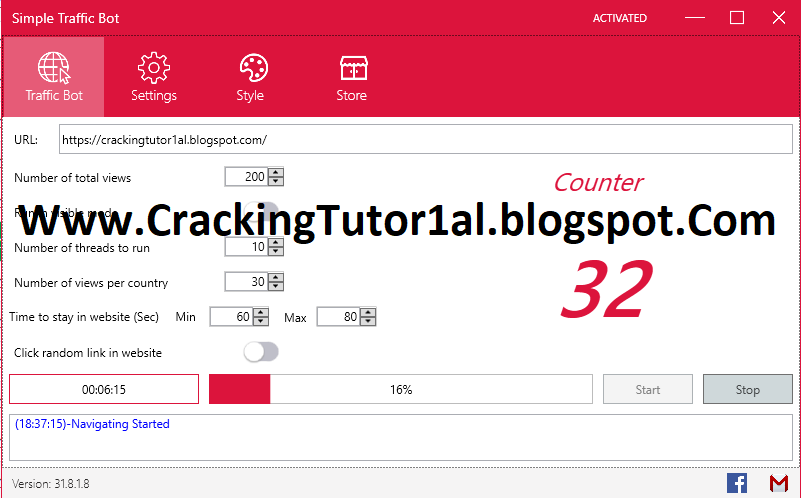Image resolution: width=801 pixels, height=498 pixels.
Task: Click the total views value 200
Action: [x=246, y=177]
